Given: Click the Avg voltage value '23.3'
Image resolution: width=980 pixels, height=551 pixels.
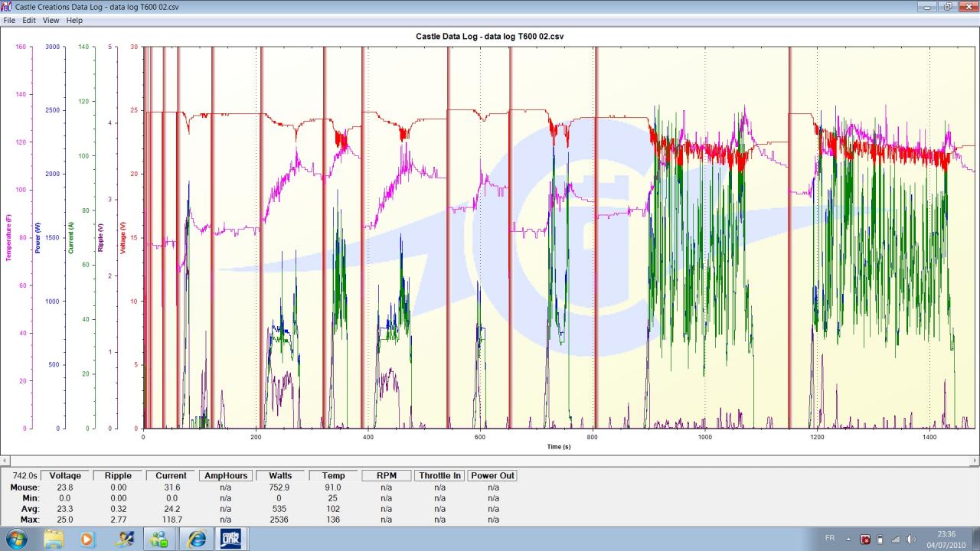Looking at the screenshot, I should click(64, 508).
